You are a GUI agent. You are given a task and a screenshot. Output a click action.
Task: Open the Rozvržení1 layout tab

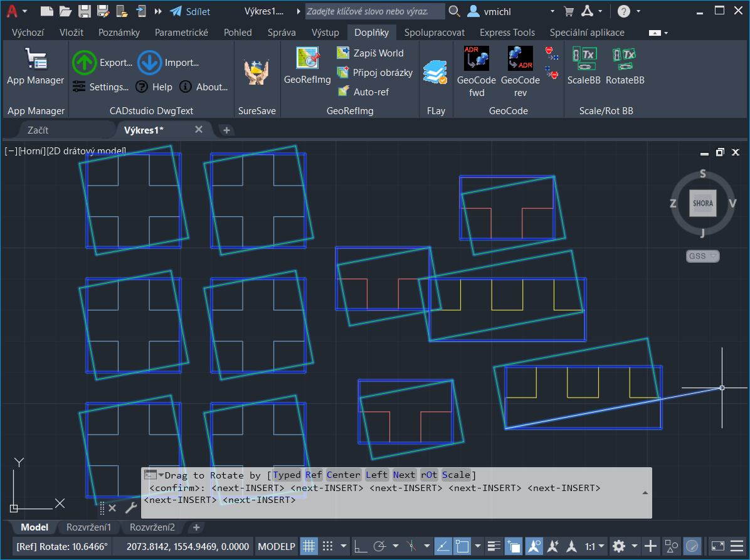point(88,527)
